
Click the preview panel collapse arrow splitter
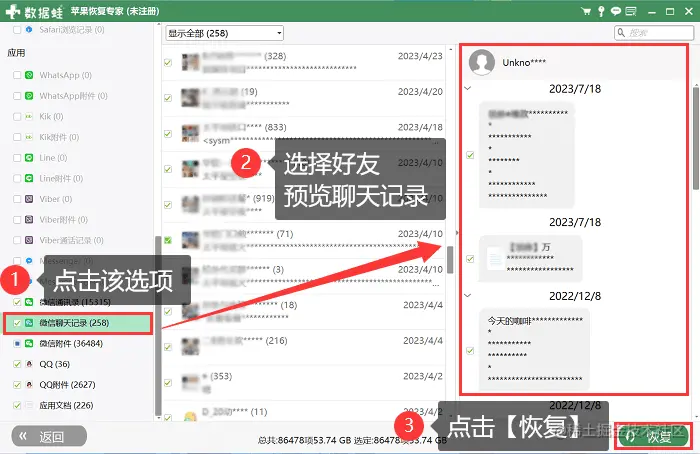[x=457, y=233]
